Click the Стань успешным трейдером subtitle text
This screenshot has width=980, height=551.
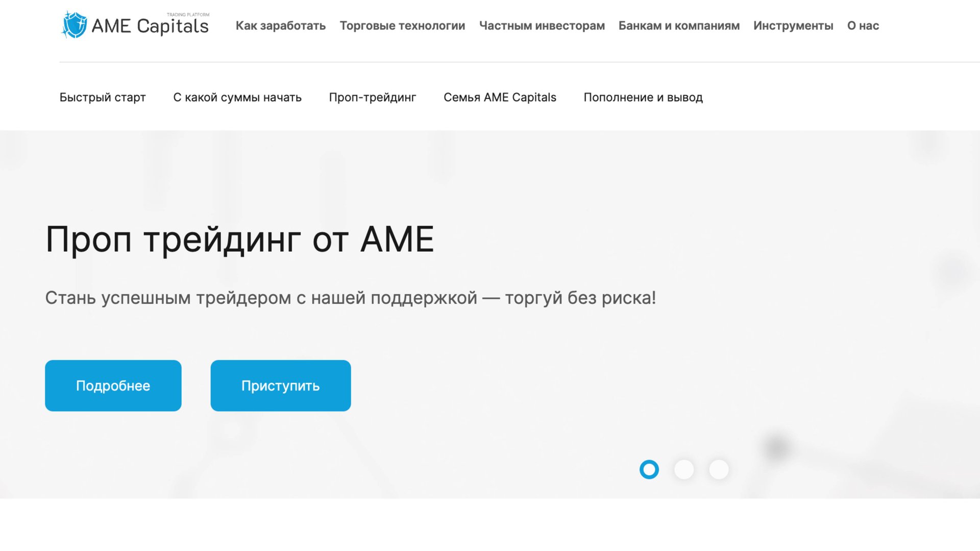(351, 298)
